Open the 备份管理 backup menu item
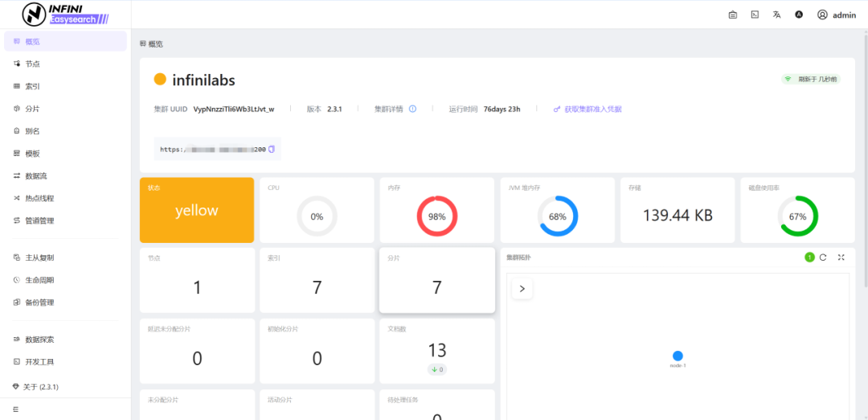868x420 pixels. point(65,303)
